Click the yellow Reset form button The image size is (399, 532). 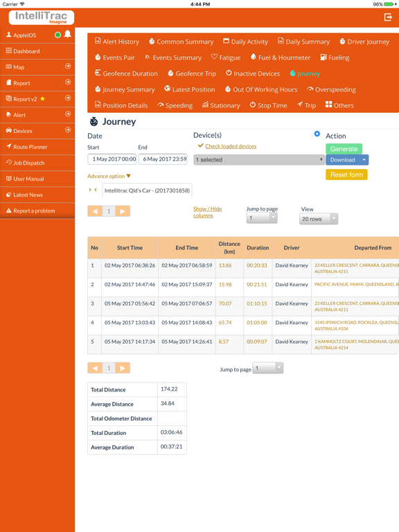[346, 175]
